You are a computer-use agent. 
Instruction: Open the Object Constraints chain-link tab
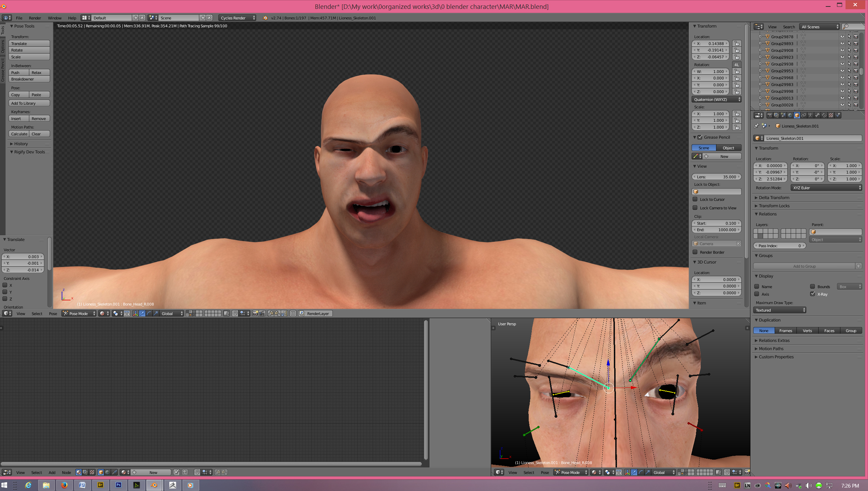(x=804, y=115)
